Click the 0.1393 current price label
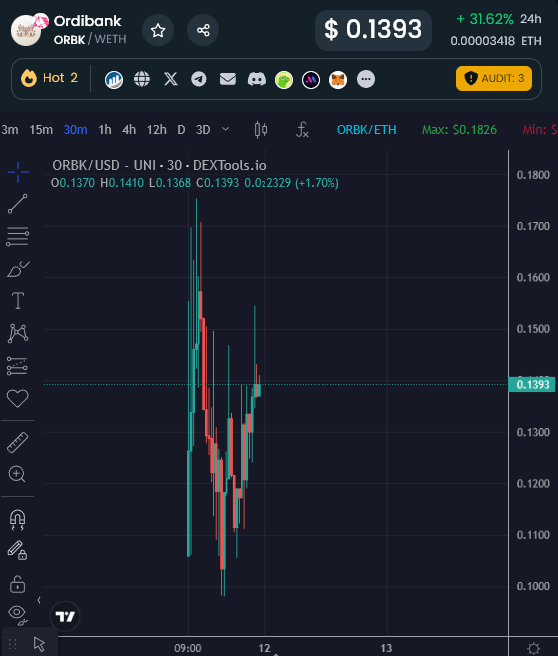This screenshot has width=558, height=656. click(532, 384)
